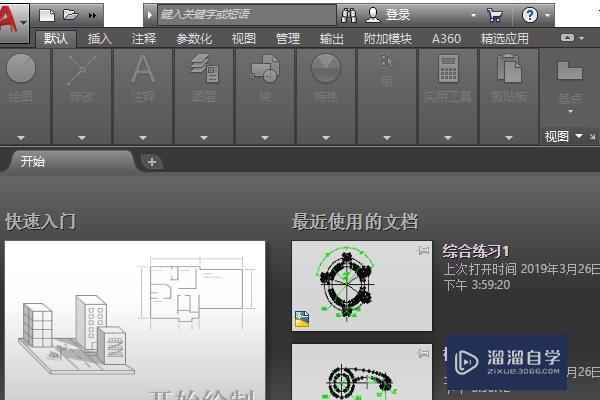Click the binoculars search icon

tap(349, 15)
